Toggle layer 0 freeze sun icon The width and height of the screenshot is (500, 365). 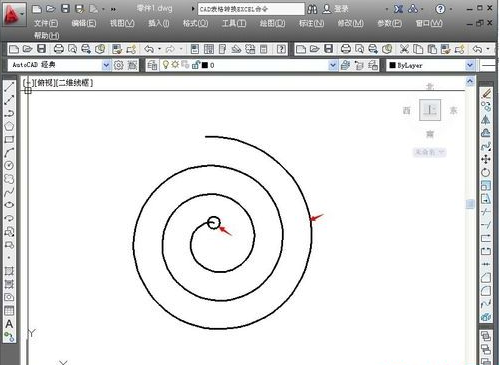coord(175,65)
